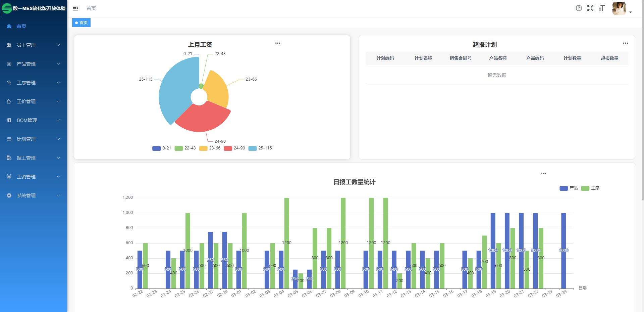Click the 计划编码 column header

pos(385,58)
